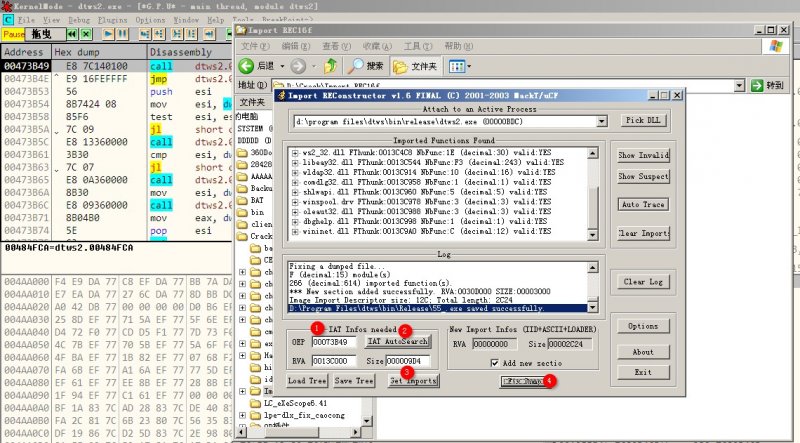The height and width of the screenshot is (443, 800).
Task: Click the Forward arrow icon in Explorer window
Action: tap(298, 66)
